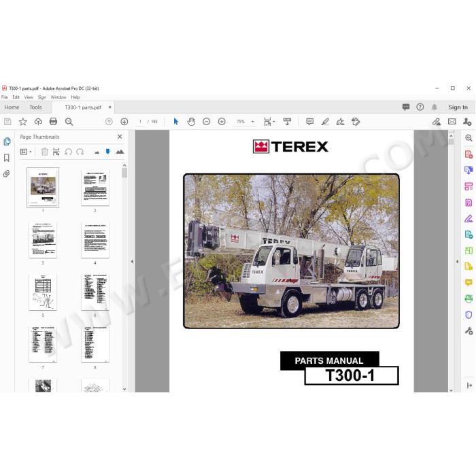Open the Sign document pen tool
This screenshot has height=476, width=476.
pyautogui.click(x=340, y=122)
